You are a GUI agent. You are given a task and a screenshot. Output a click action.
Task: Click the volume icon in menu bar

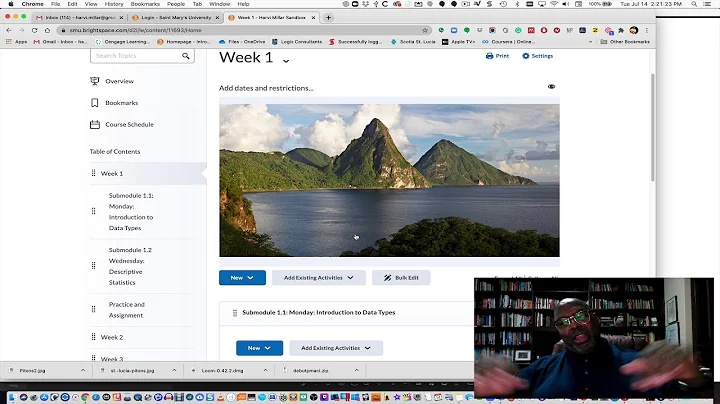tap(566, 4)
